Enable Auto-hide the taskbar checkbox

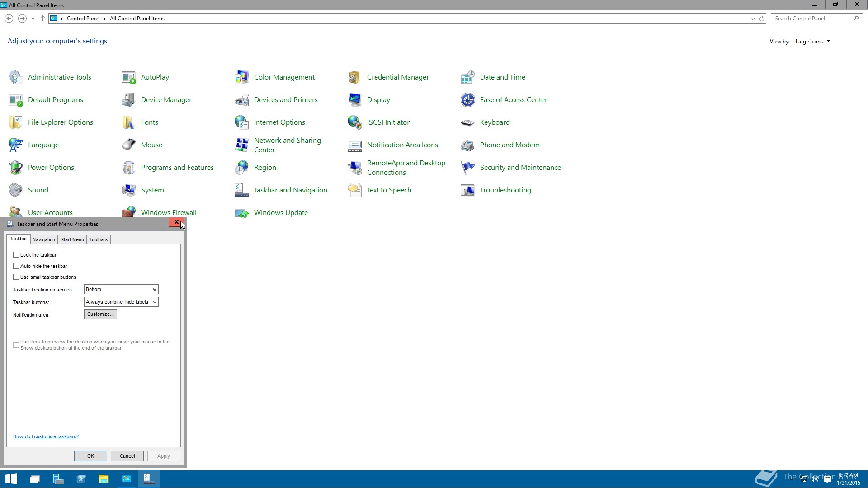[x=16, y=266]
